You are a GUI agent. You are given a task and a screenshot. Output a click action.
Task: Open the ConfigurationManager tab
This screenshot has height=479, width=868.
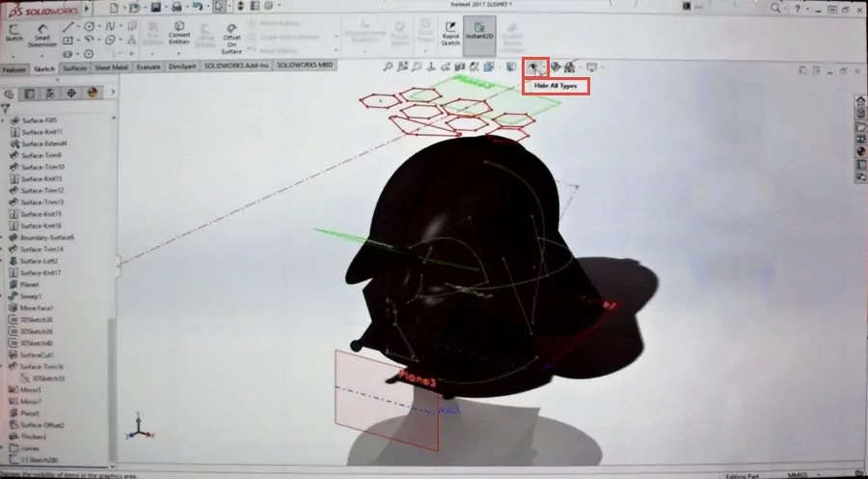(50, 93)
